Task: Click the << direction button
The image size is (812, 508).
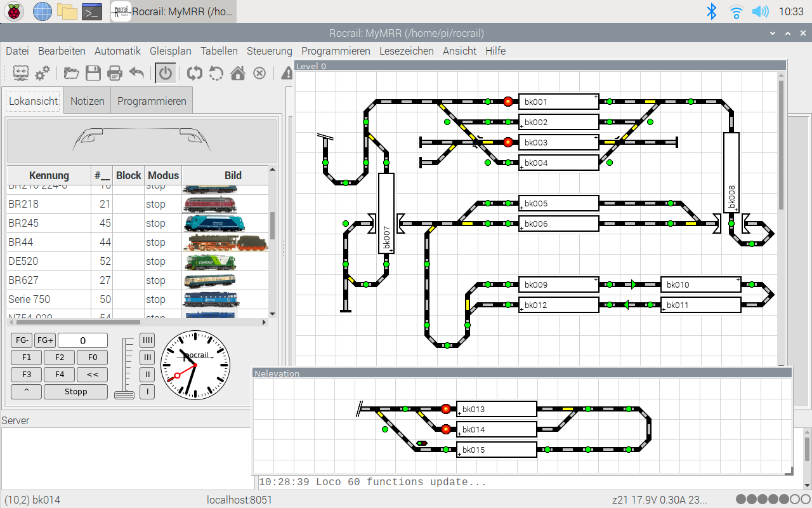Action: (93, 375)
